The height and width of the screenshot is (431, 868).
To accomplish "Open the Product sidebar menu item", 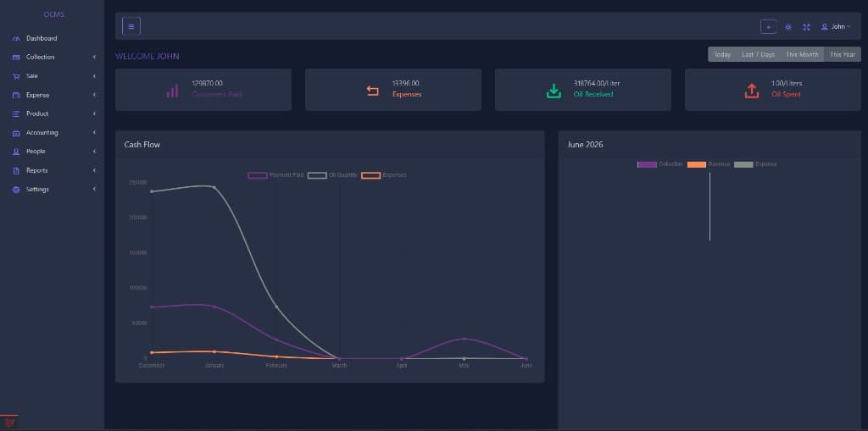I will click(x=52, y=113).
